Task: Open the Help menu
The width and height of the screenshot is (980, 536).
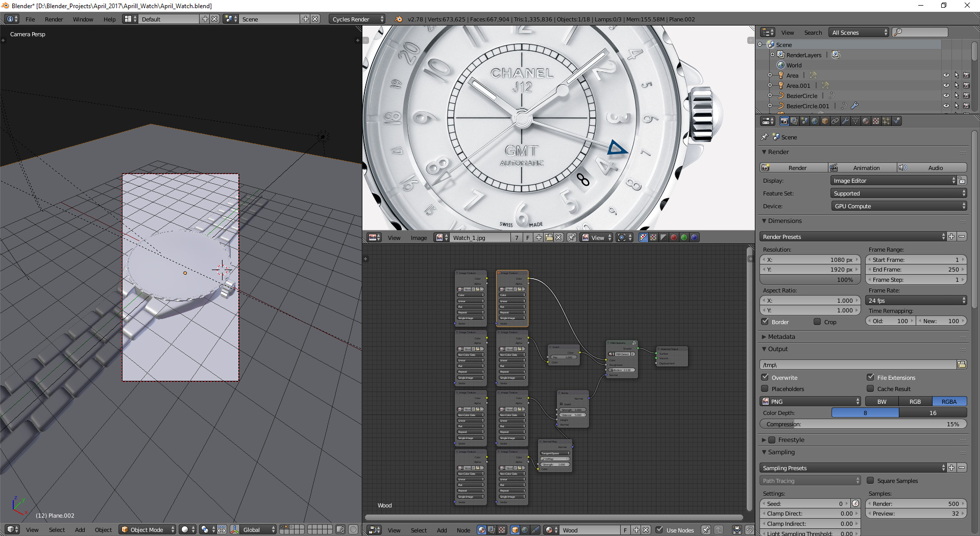Action: click(109, 19)
